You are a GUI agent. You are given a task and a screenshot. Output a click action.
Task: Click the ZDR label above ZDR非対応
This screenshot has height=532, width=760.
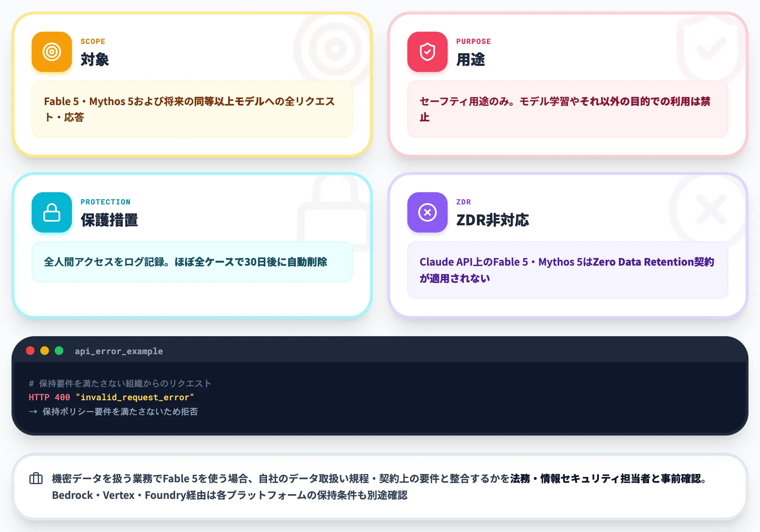(x=463, y=202)
